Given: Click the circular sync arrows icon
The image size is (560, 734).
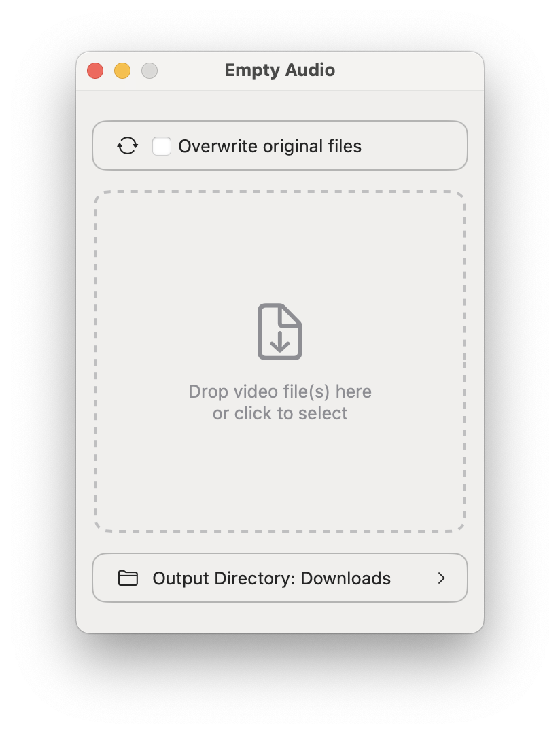Looking at the screenshot, I should [127, 145].
